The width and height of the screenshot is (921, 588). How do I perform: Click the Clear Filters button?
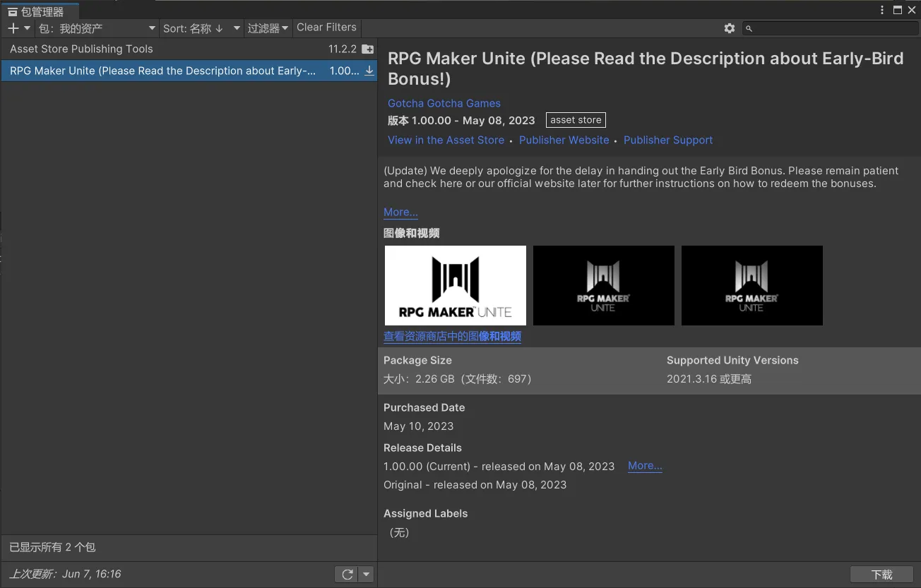click(326, 28)
